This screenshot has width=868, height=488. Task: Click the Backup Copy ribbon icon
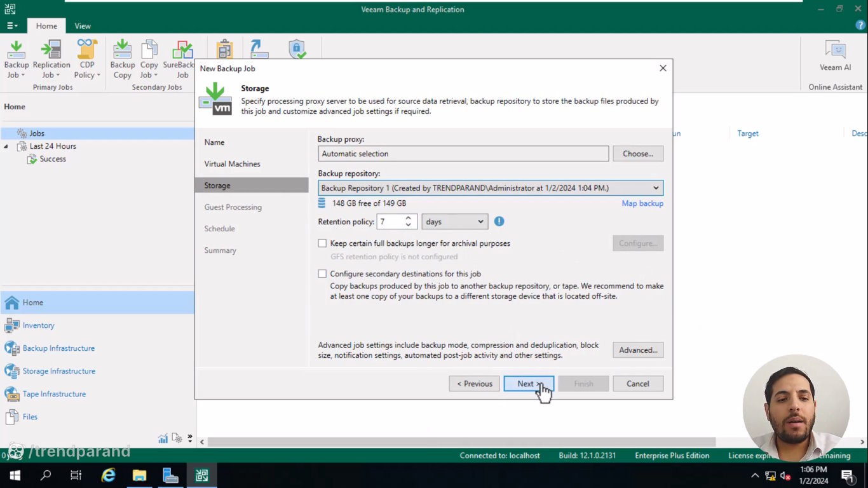click(123, 59)
